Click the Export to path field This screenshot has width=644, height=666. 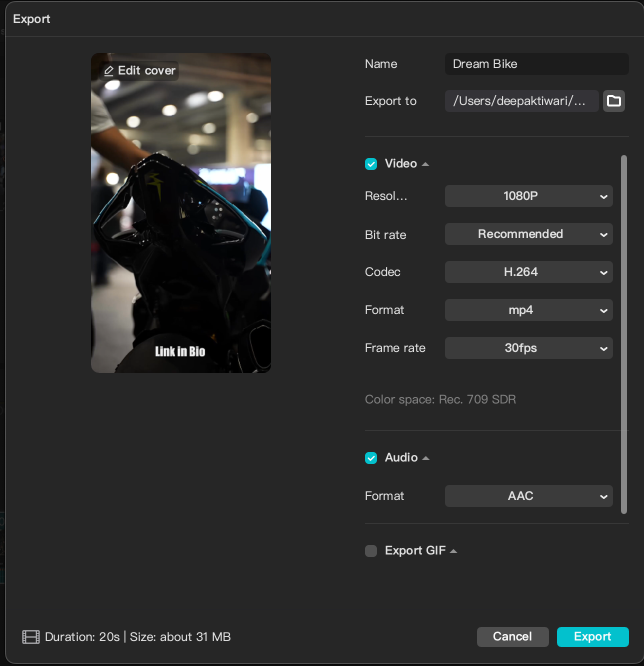(x=521, y=101)
